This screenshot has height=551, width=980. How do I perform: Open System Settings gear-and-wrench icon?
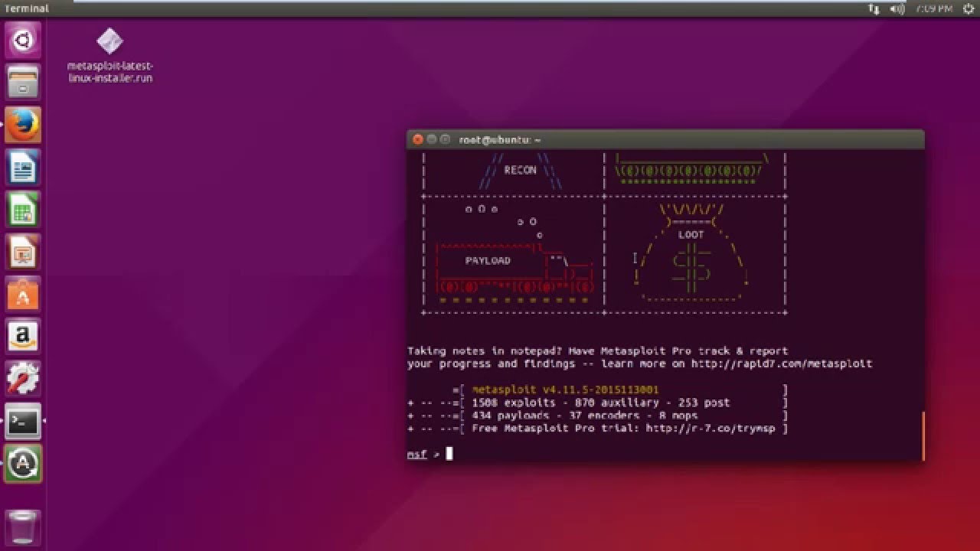(23, 378)
